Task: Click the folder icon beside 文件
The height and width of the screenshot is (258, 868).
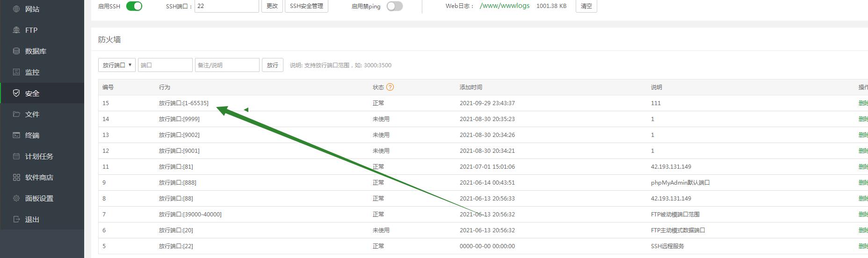Action: [16, 114]
